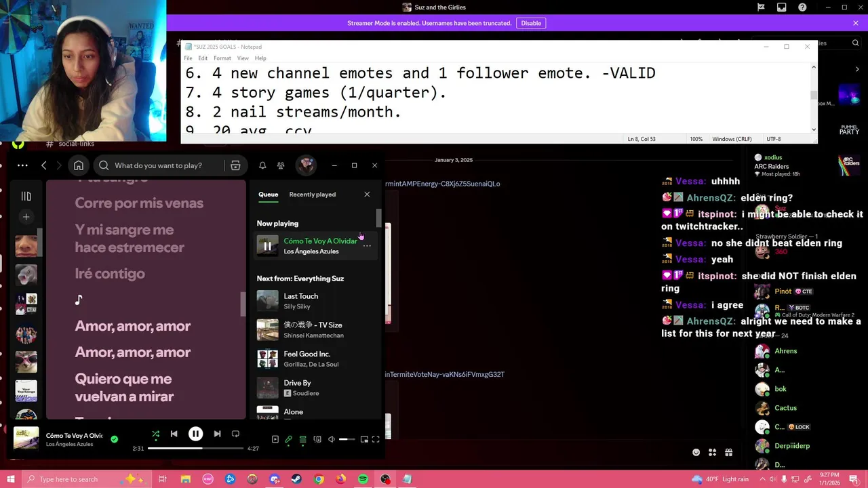Open Notepad File menu

[188, 58]
